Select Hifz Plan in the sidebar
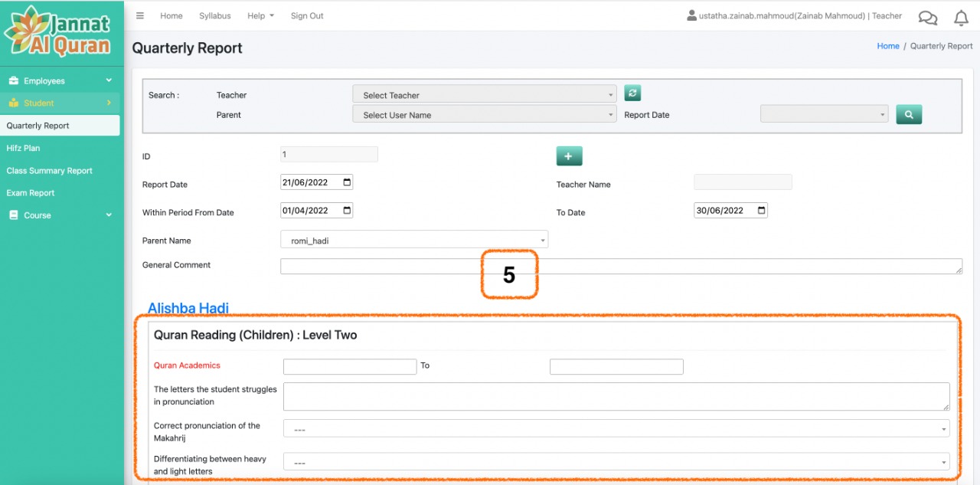This screenshot has width=980, height=485. pos(23,148)
